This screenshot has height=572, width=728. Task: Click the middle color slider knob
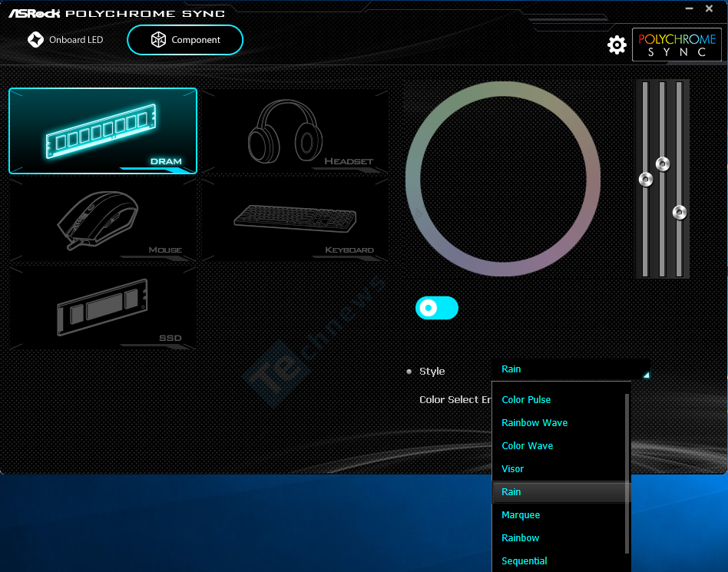pos(663,164)
